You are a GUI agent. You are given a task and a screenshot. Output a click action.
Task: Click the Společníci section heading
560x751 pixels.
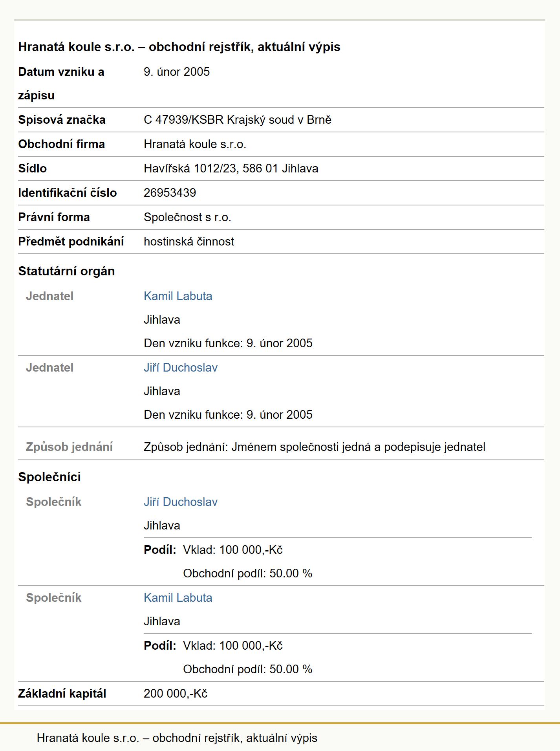[49, 477]
